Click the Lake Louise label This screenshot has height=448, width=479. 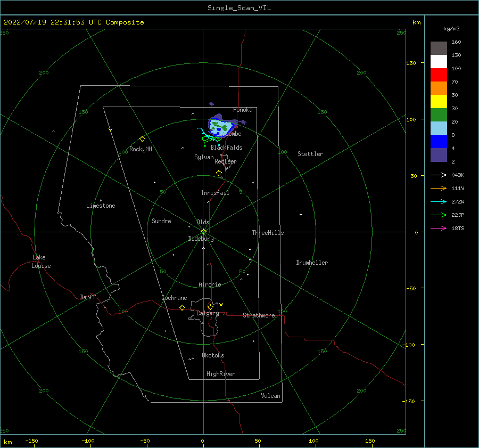click(41, 262)
